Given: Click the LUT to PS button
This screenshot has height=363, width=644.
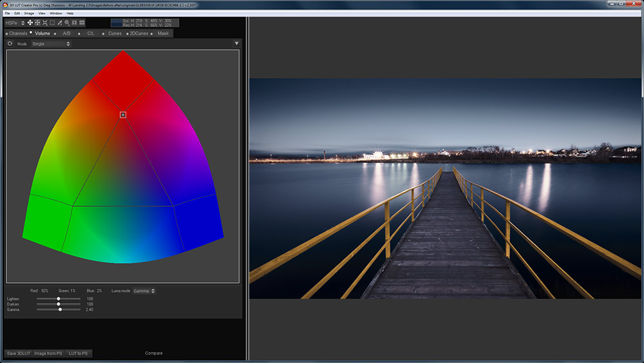Looking at the screenshot, I should [78, 353].
